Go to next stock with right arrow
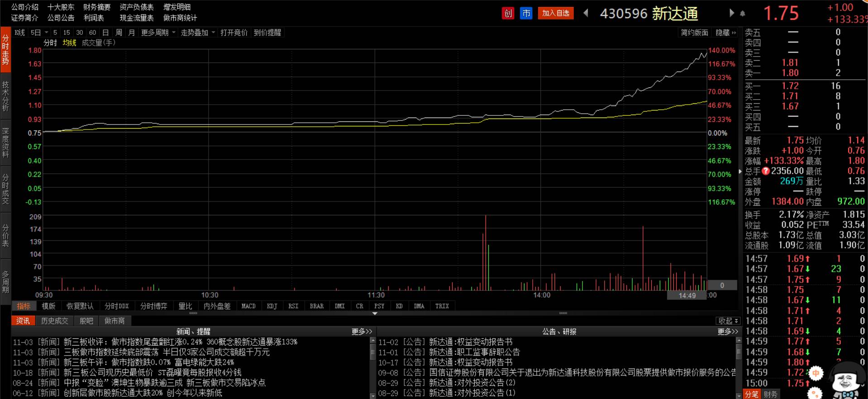868x399 pixels. point(731,13)
